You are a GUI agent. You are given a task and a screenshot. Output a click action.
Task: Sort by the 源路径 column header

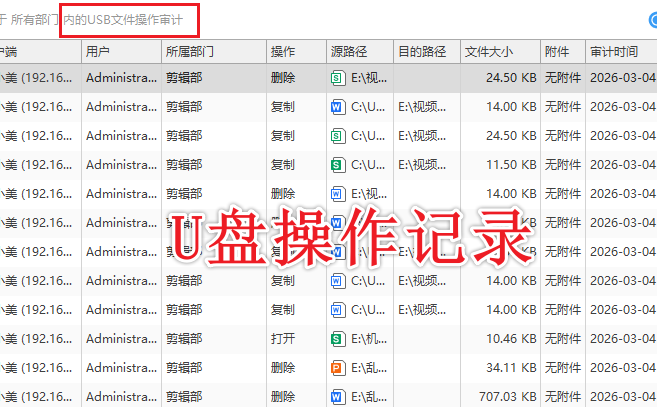click(360, 52)
